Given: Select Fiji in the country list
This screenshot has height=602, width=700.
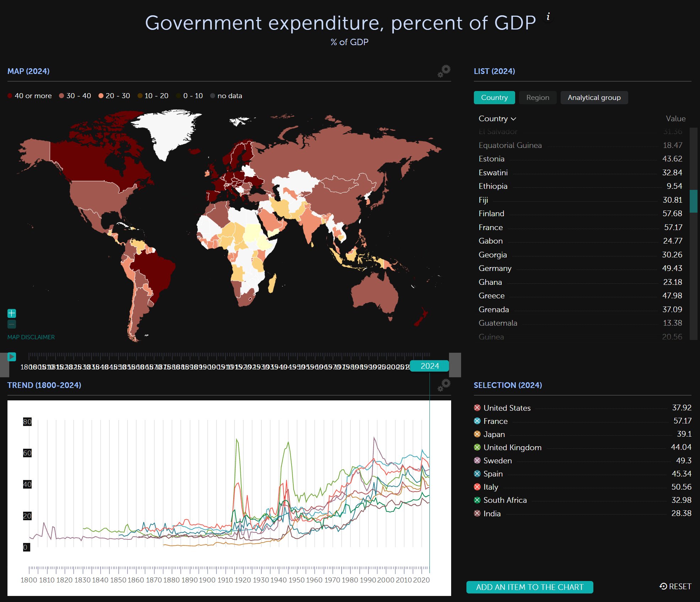Looking at the screenshot, I should [580, 200].
